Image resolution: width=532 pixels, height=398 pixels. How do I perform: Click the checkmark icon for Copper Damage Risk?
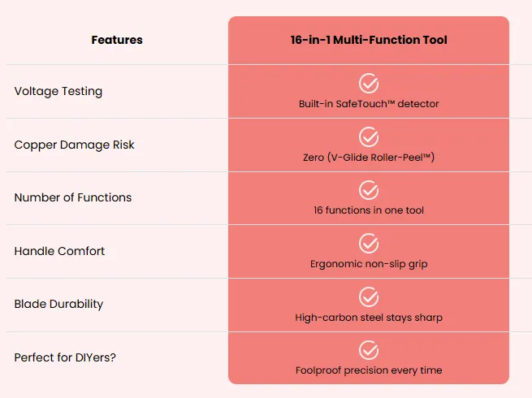[x=369, y=136]
